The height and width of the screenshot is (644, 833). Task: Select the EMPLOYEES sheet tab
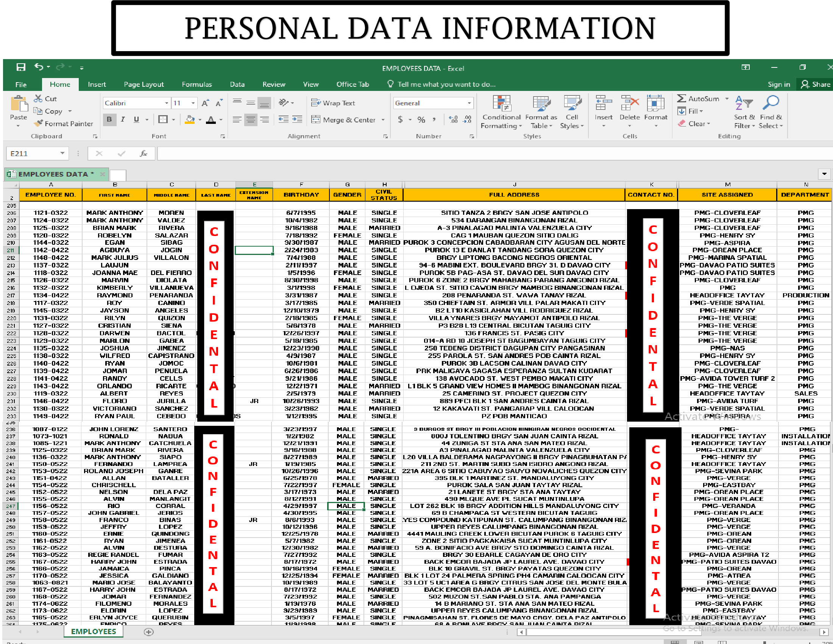[93, 631]
